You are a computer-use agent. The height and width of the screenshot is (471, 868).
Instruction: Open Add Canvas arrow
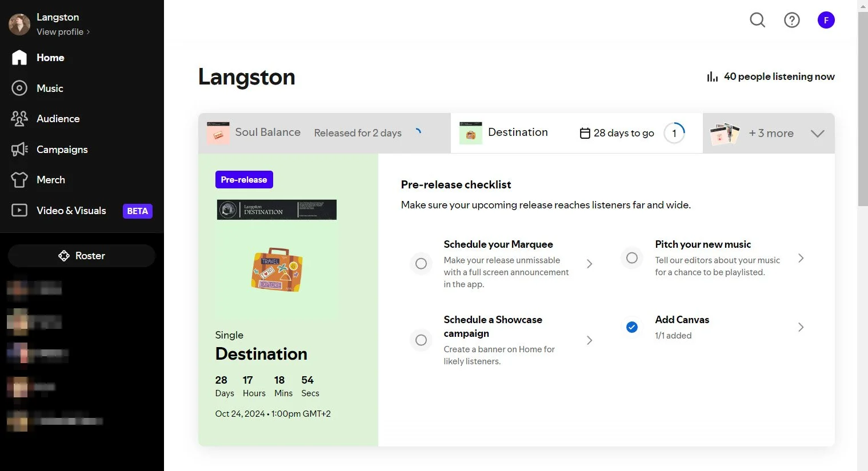801,327
